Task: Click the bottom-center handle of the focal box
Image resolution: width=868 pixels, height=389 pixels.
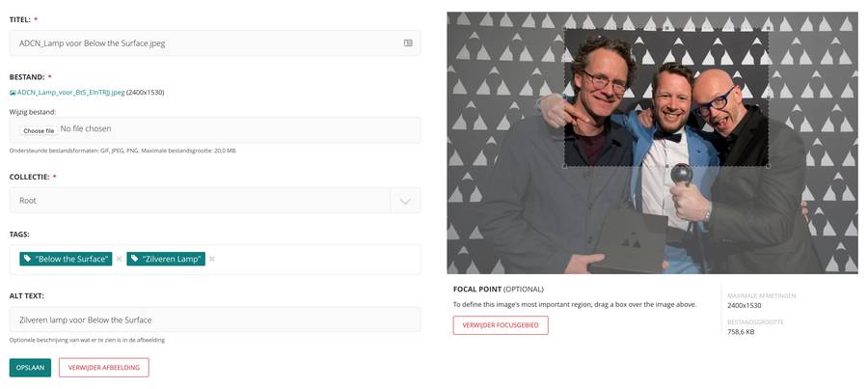Action: pos(666,166)
